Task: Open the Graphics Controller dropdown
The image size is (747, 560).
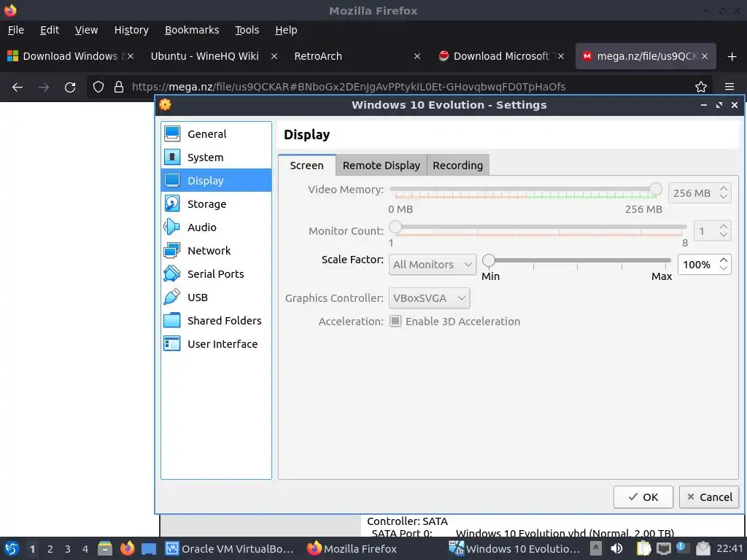Action: tap(429, 298)
